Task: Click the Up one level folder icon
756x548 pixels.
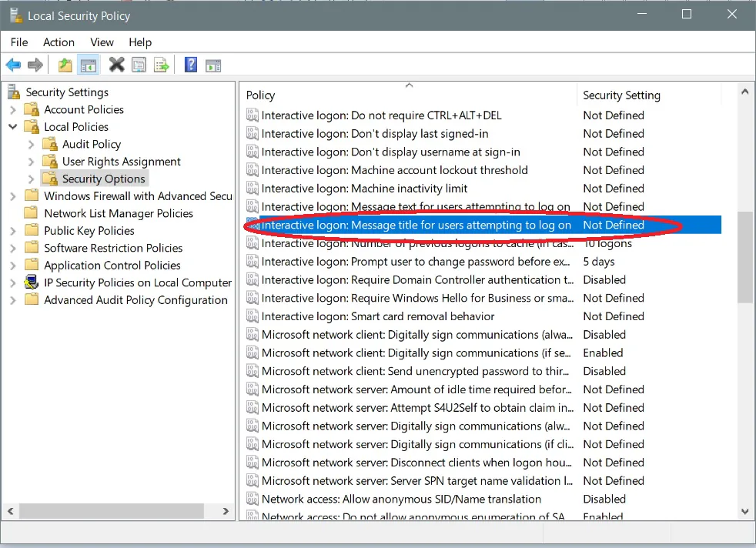Action: point(65,65)
